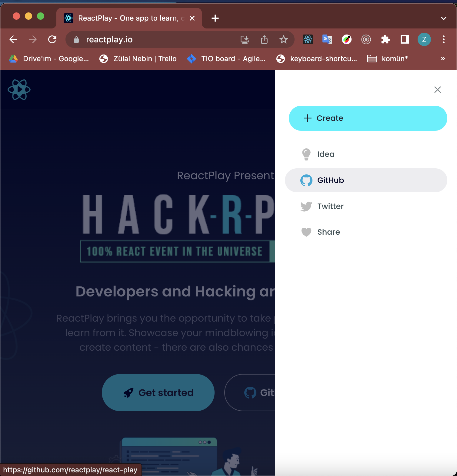The height and width of the screenshot is (476, 457).
Task: Click the colorful round extension icon
Action: (x=347, y=39)
